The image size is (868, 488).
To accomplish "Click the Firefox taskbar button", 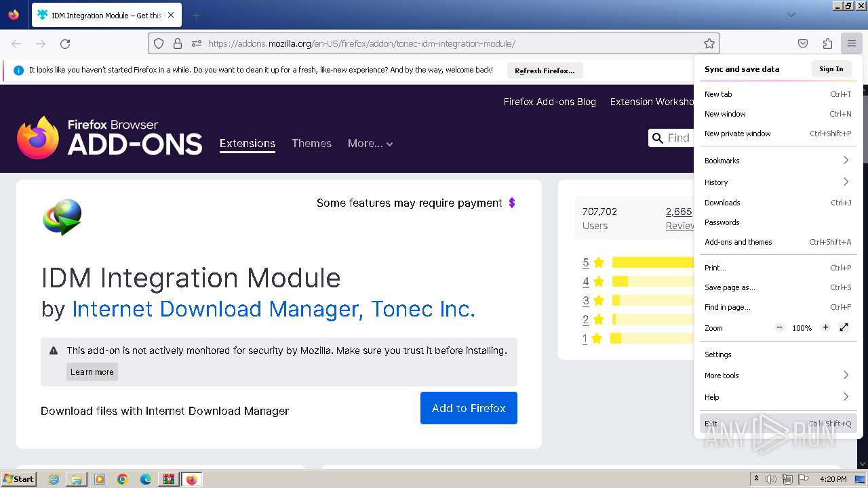I will point(191,479).
